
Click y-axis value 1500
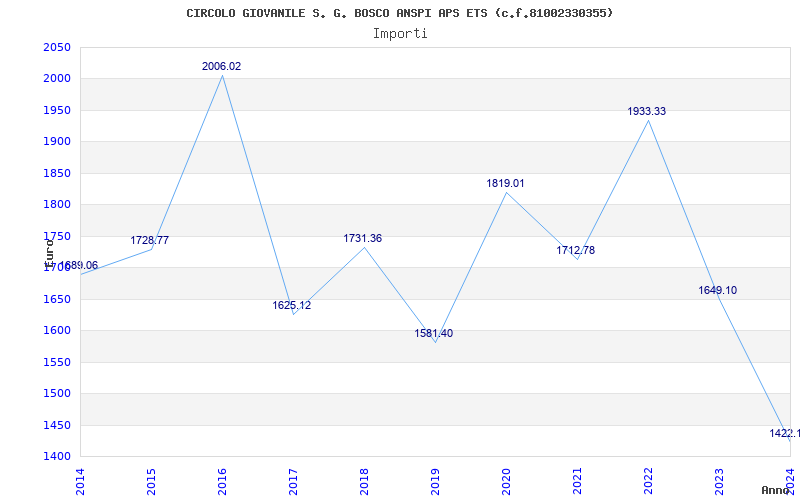(x=57, y=393)
